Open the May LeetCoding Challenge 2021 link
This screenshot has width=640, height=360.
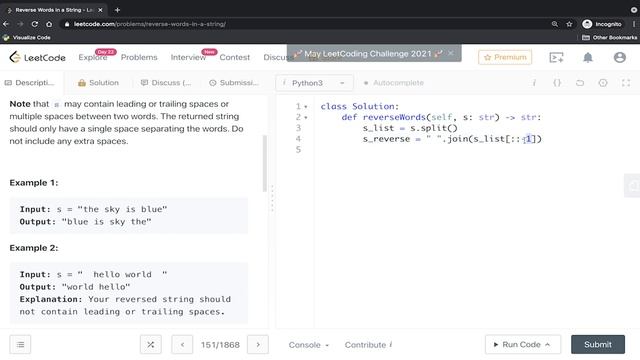(368, 53)
